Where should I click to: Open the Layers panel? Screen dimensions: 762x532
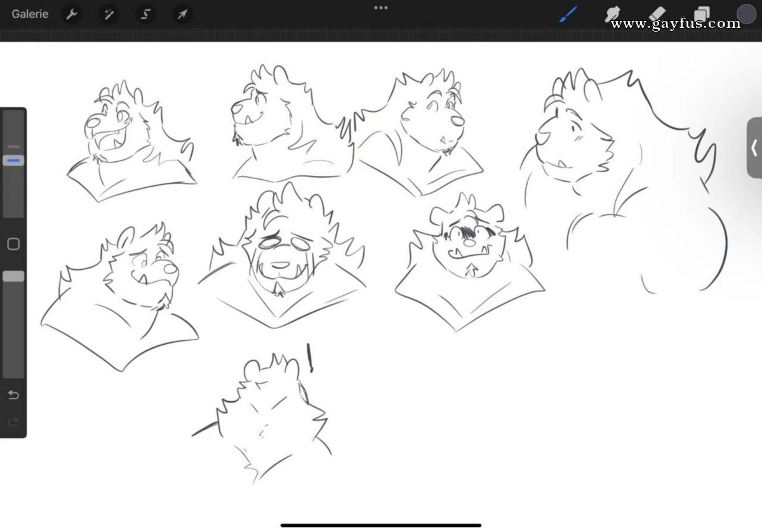tap(702, 13)
